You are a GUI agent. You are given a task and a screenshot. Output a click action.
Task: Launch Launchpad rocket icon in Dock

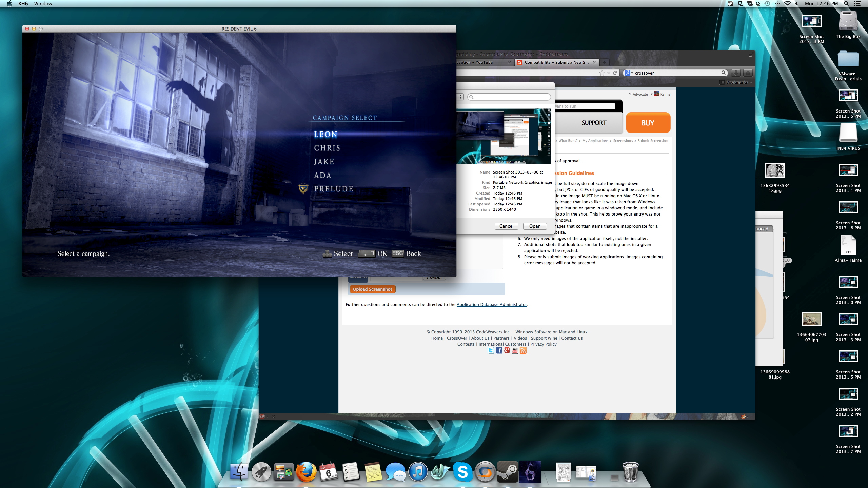pyautogui.click(x=261, y=471)
